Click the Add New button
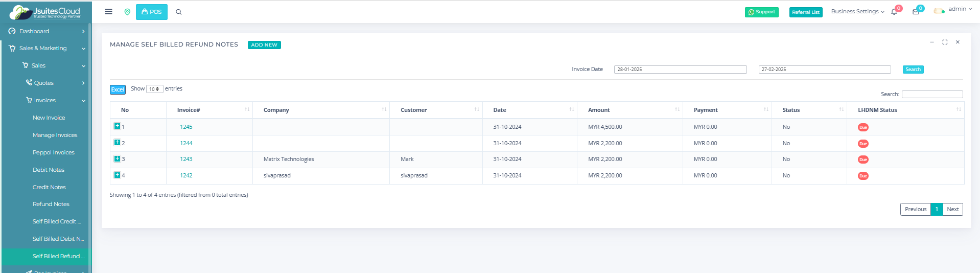The width and height of the screenshot is (980, 273). click(264, 45)
